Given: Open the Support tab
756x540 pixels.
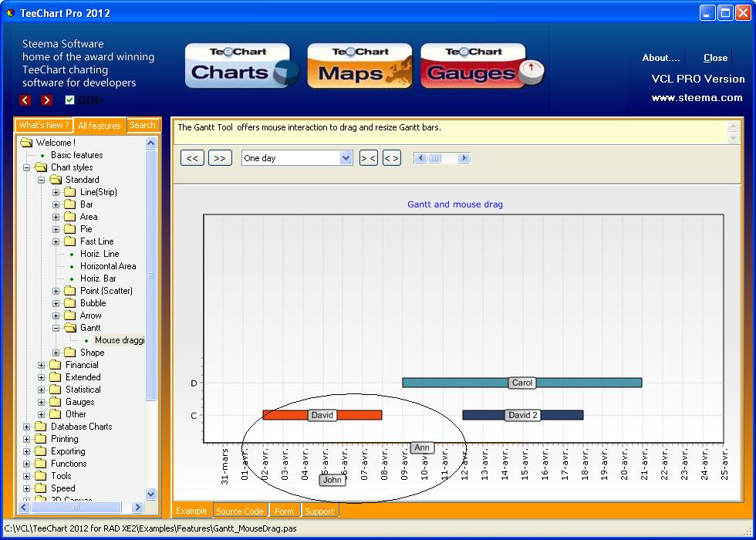Looking at the screenshot, I should pyautogui.click(x=319, y=511).
